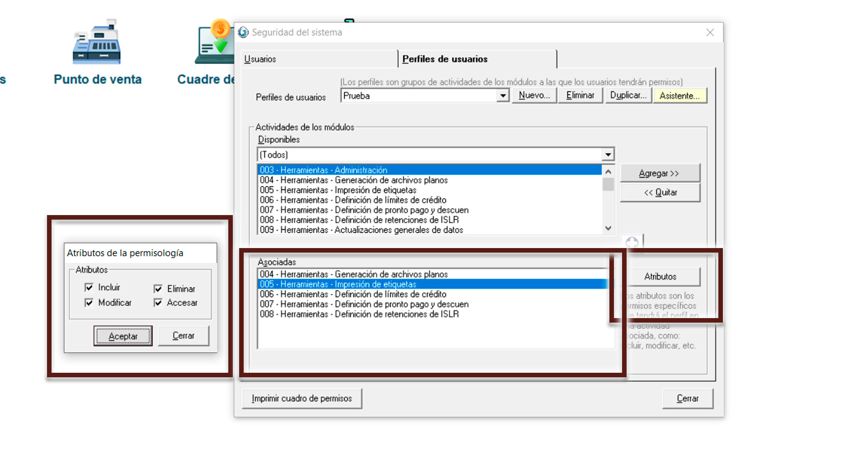The image size is (868, 455).
Task: Disable the Accesar attribute checkbox
Action: 158,303
